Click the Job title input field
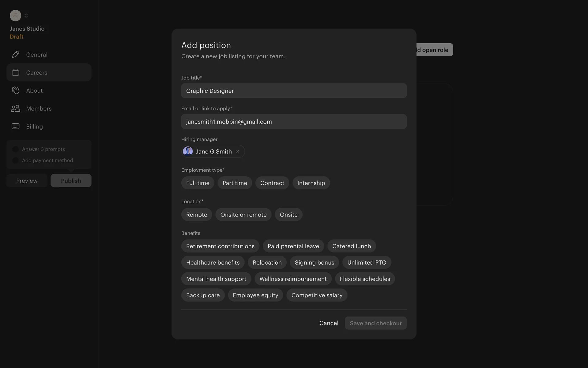The image size is (588, 368). click(x=294, y=91)
